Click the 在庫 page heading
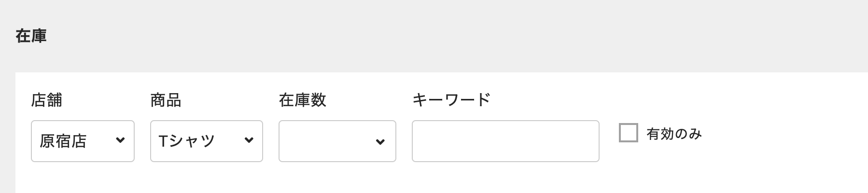The width and height of the screenshot is (868, 193). [x=31, y=36]
